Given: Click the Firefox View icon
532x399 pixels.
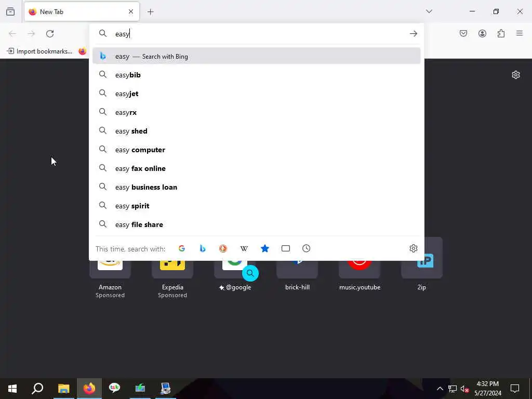Looking at the screenshot, I should point(10,11).
